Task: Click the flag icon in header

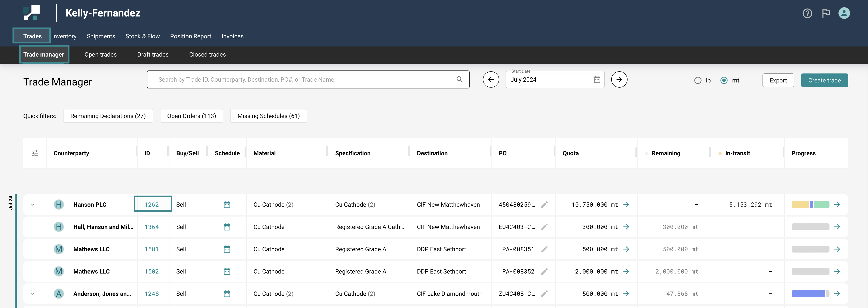Action: click(x=826, y=13)
